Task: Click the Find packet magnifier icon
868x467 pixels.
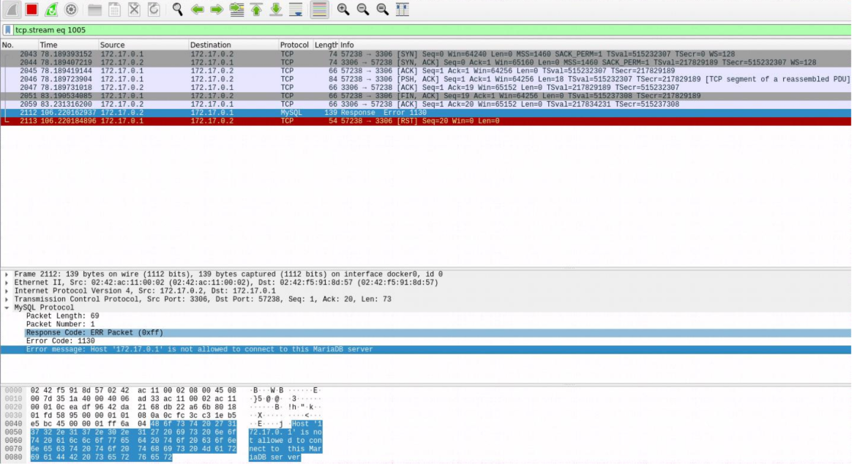Action: pyautogui.click(x=177, y=10)
